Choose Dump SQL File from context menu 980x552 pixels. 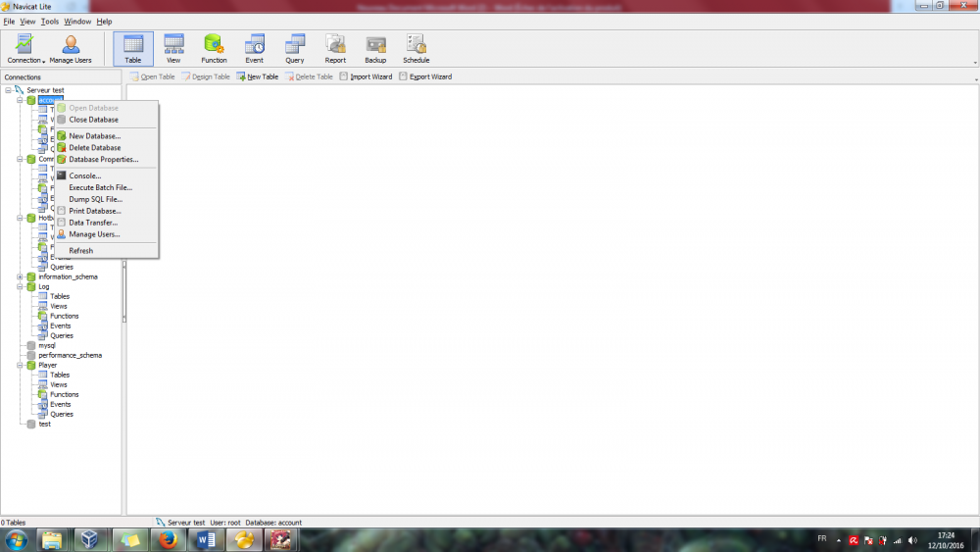pos(96,199)
